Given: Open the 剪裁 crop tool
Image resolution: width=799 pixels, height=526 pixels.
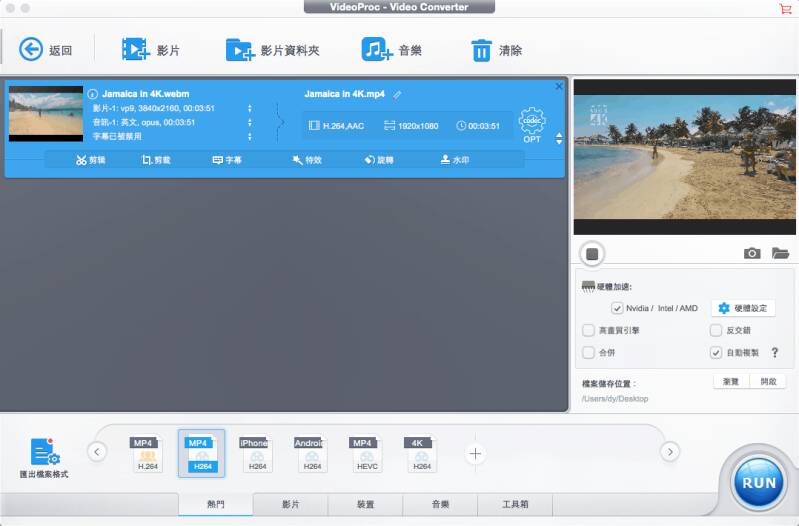Looking at the screenshot, I should click(x=156, y=160).
